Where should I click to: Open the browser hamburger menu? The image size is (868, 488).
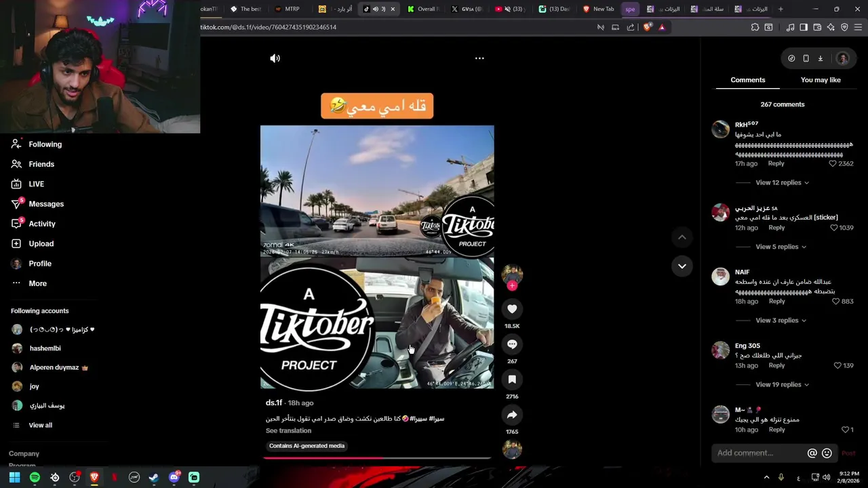click(858, 27)
